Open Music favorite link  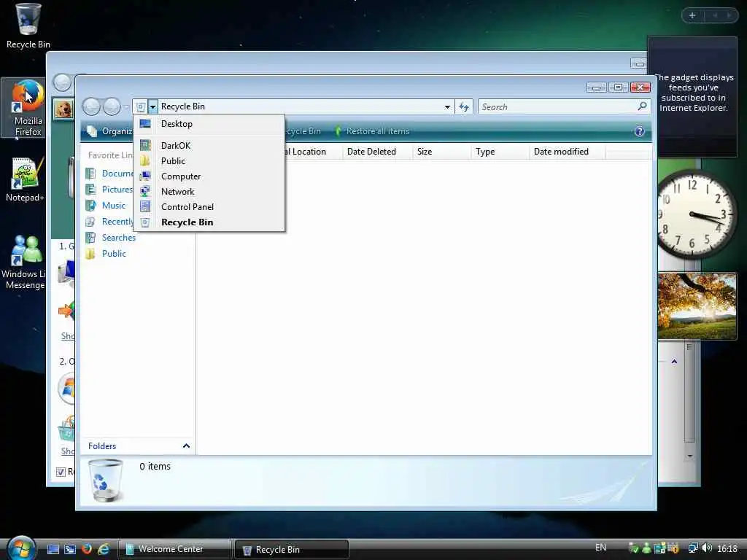106,206
